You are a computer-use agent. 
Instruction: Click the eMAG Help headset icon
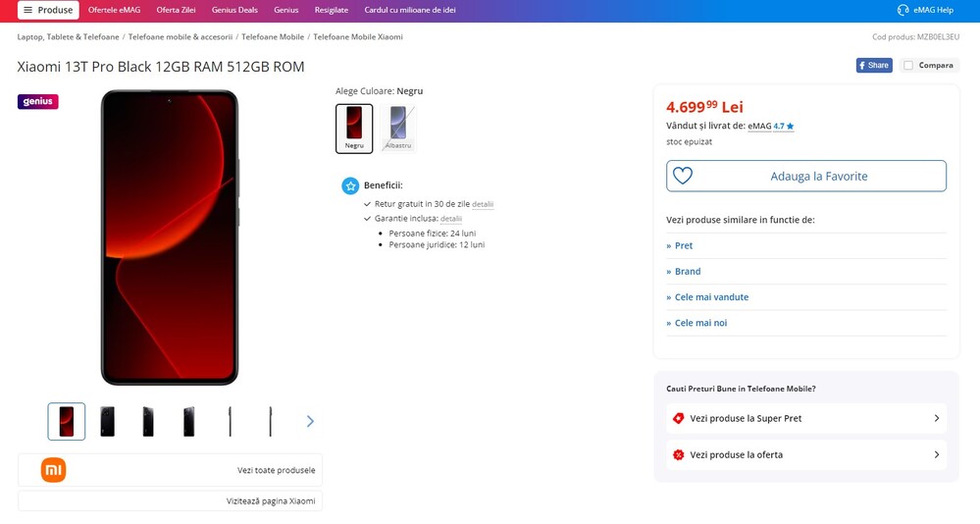[903, 10]
